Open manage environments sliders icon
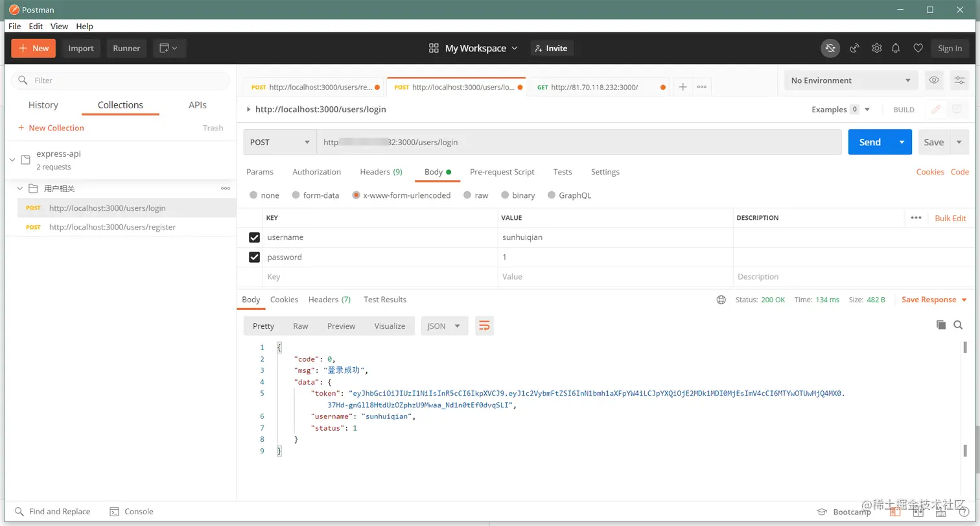The height and width of the screenshot is (526, 980). pyautogui.click(x=959, y=80)
